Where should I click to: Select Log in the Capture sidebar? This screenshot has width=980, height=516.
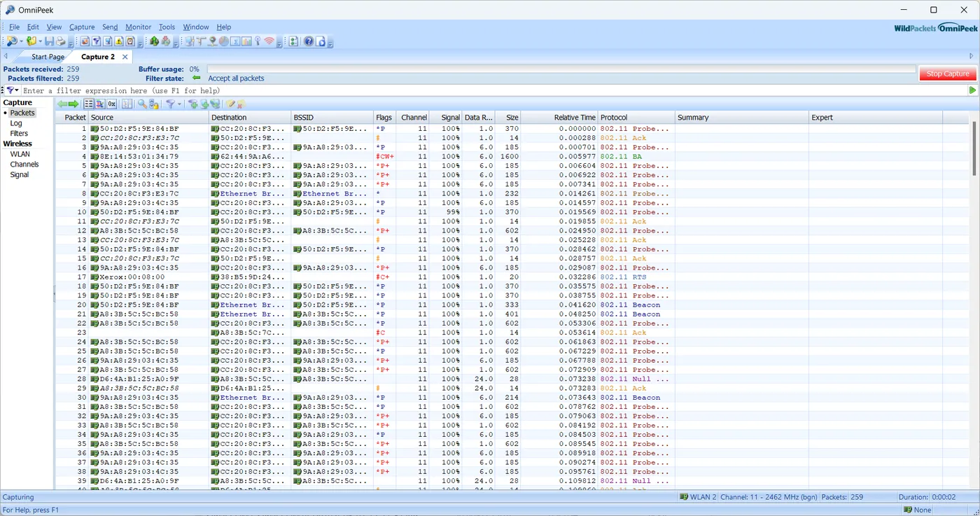(16, 123)
